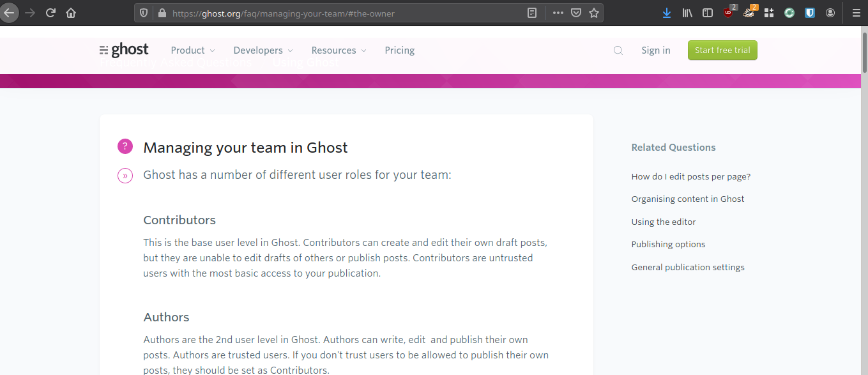Click the green circular sync extension icon
The height and width of the screenshot is (375, 868).
[789, 13]
